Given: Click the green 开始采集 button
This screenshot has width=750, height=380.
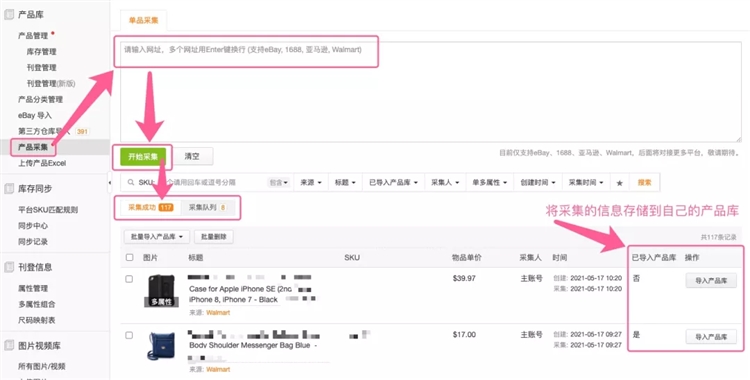Looking at the screenshot, I should pos(143,156).
